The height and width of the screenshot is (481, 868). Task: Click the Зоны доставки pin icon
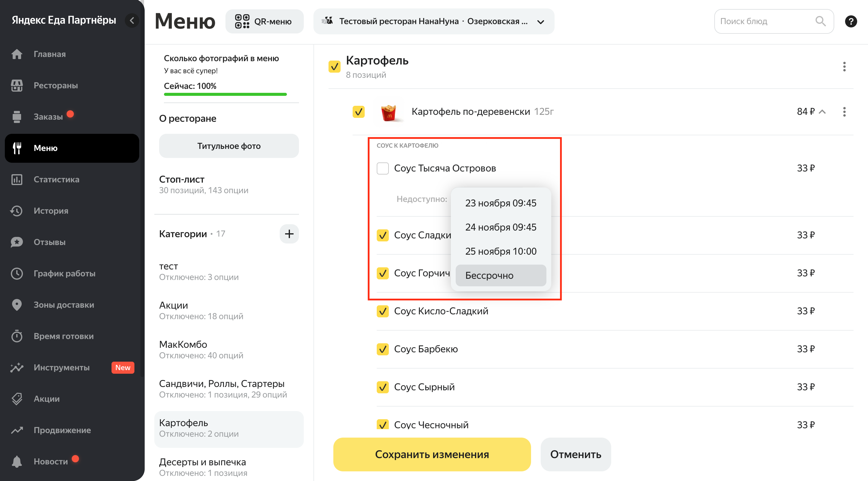pos(17,304)
